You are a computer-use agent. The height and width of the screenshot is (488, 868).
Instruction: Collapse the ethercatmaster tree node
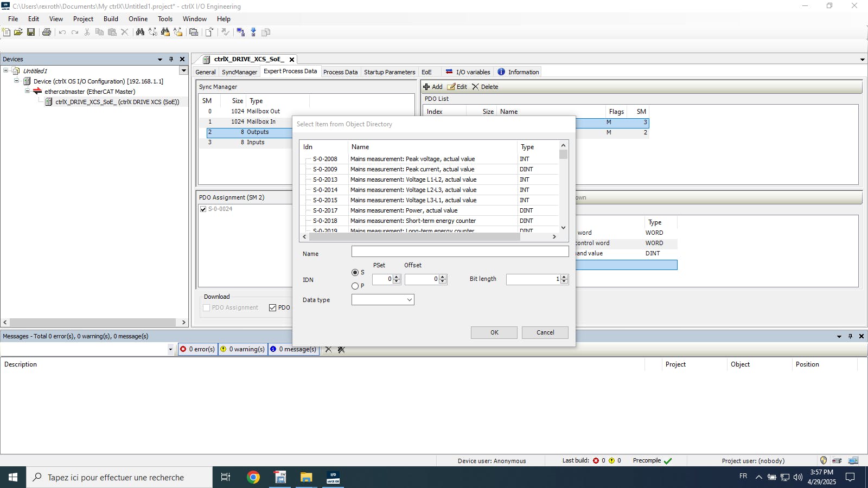pos(27,92)
